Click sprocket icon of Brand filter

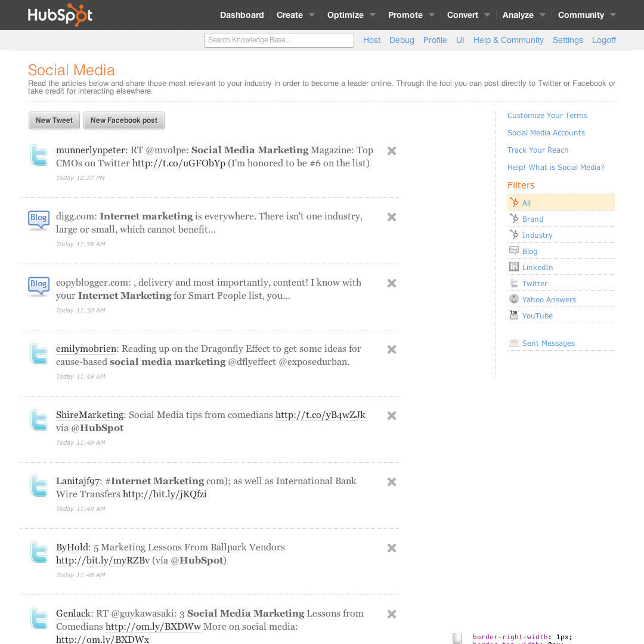[x=514, y=218]
